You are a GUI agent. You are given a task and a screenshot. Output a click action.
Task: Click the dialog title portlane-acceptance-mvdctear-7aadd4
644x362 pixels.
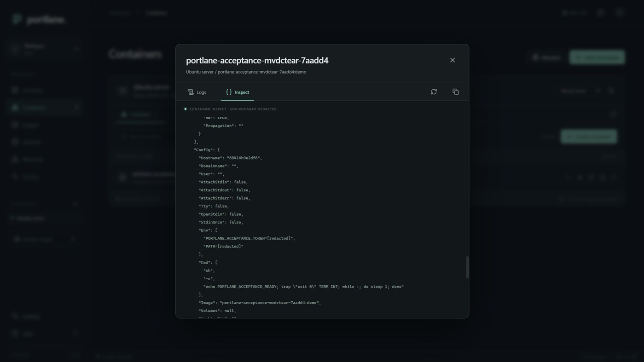click(x=257, y=60)
